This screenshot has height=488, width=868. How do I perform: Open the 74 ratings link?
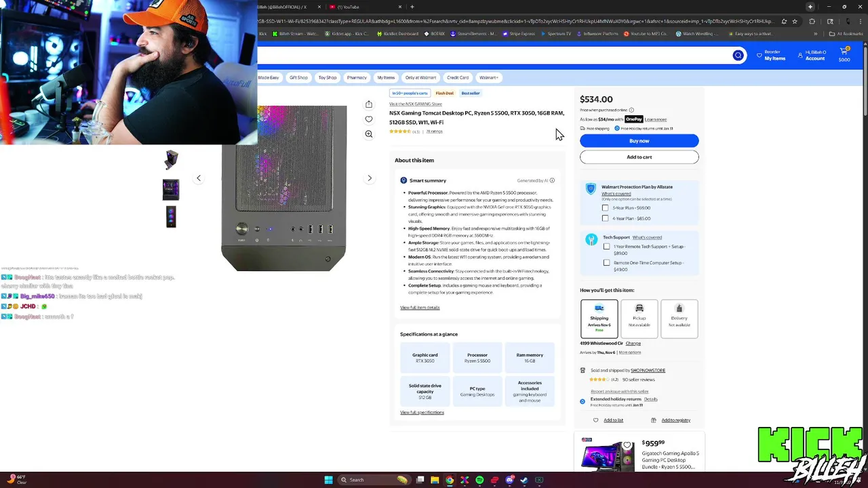click(434, 131)
